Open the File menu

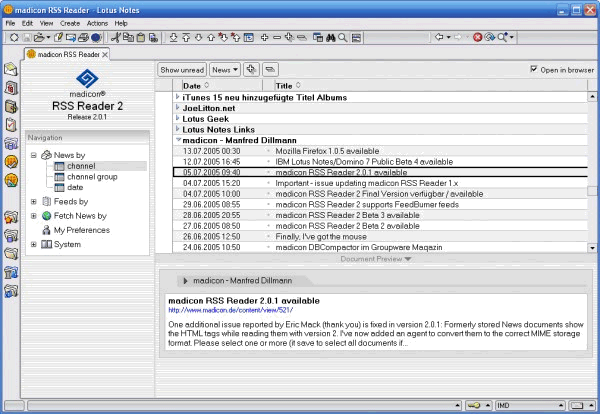coord(10,23)
